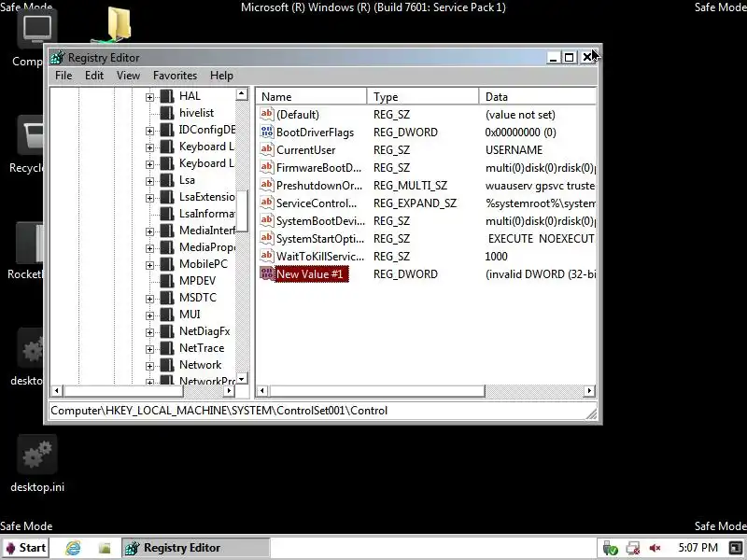Open the View menu

point(128,76)
